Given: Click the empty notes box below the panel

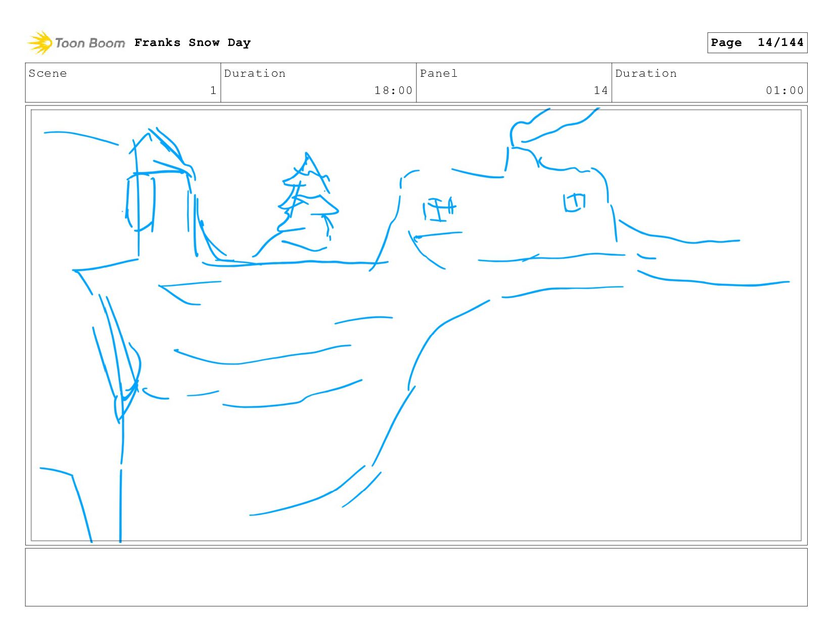Looking at the screenshot, I should (x=416, y=577).
